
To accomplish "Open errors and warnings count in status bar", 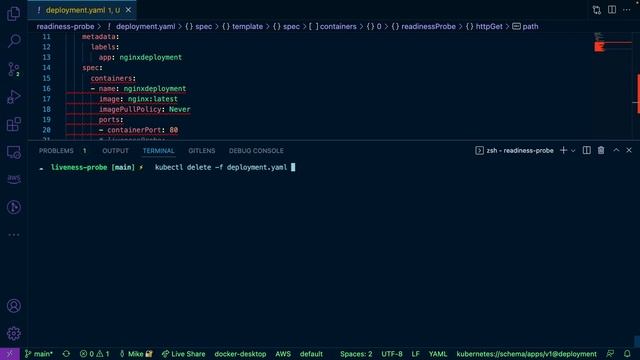I will [94, 354].
